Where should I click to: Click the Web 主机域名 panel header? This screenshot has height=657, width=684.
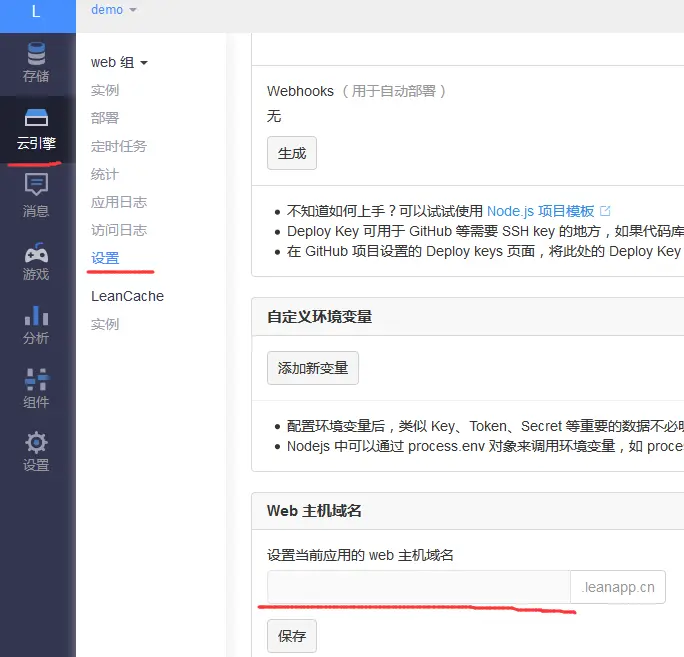coord(468,511)
